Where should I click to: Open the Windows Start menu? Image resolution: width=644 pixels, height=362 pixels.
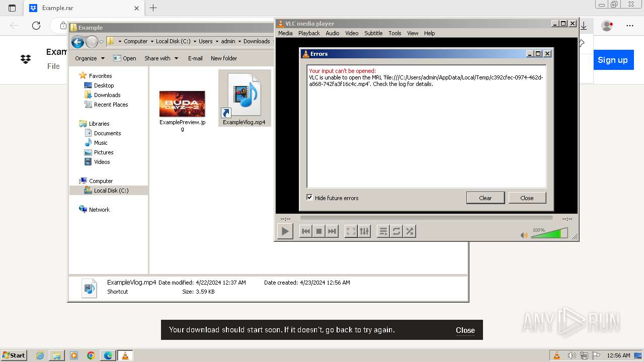[x=14, y=355]
